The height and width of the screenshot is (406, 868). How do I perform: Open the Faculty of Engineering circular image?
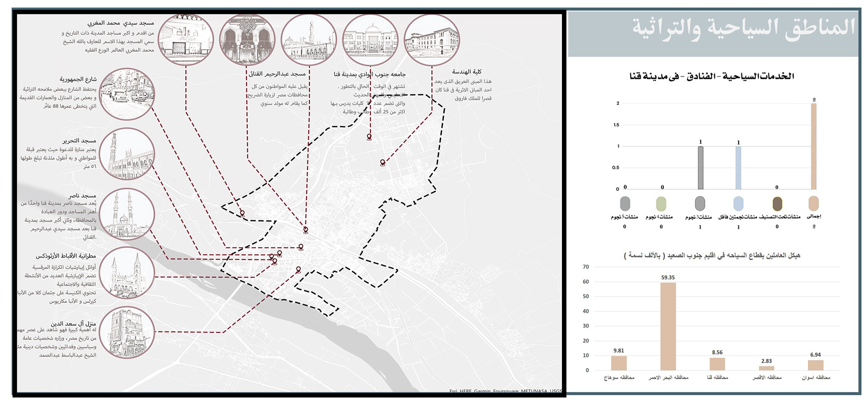point(431,40)
